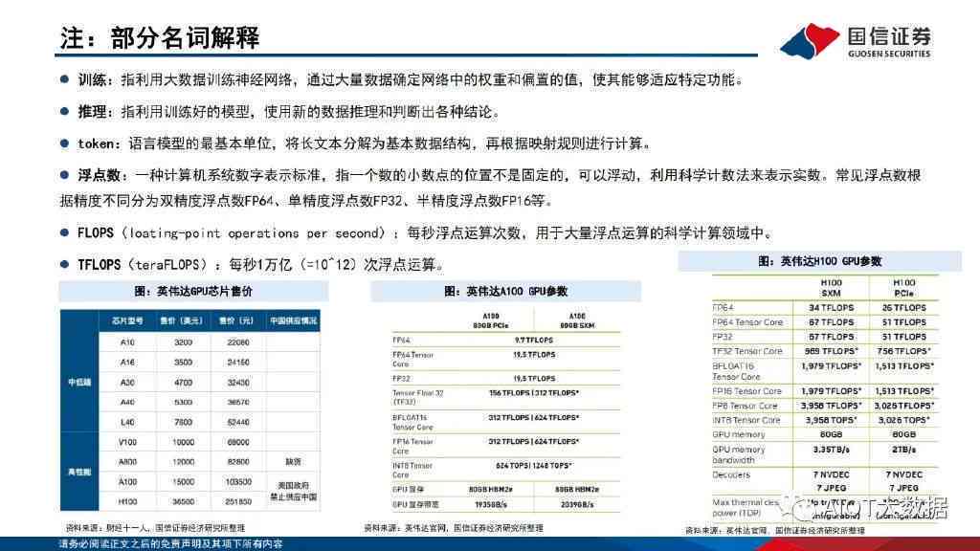Click the 989 TFLOPS* value
Screen dimensions: 980x551
[x=831, y=351]
